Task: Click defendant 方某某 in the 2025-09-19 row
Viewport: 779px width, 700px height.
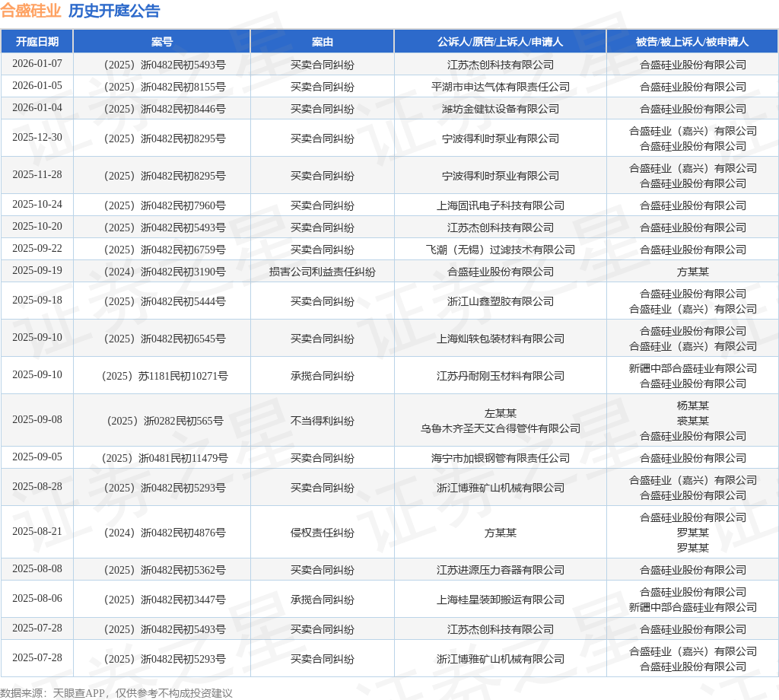Action: pyautogui.click(x=692, y=272)
